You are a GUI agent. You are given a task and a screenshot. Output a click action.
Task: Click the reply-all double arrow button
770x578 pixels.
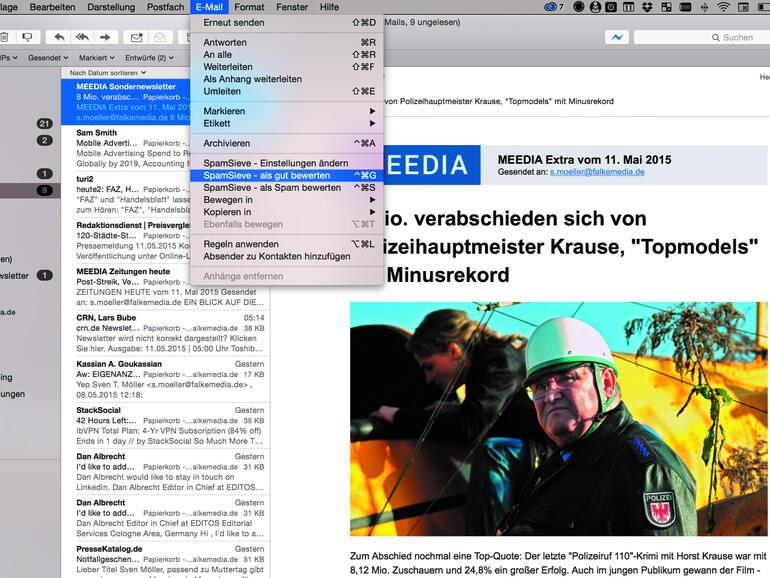[82, 37]
